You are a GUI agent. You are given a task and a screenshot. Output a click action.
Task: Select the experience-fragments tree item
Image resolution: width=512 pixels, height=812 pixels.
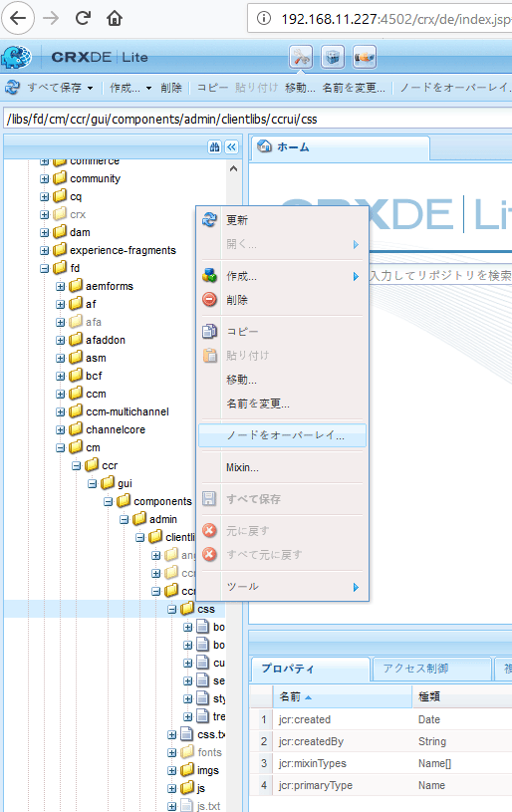pos(123,250)
